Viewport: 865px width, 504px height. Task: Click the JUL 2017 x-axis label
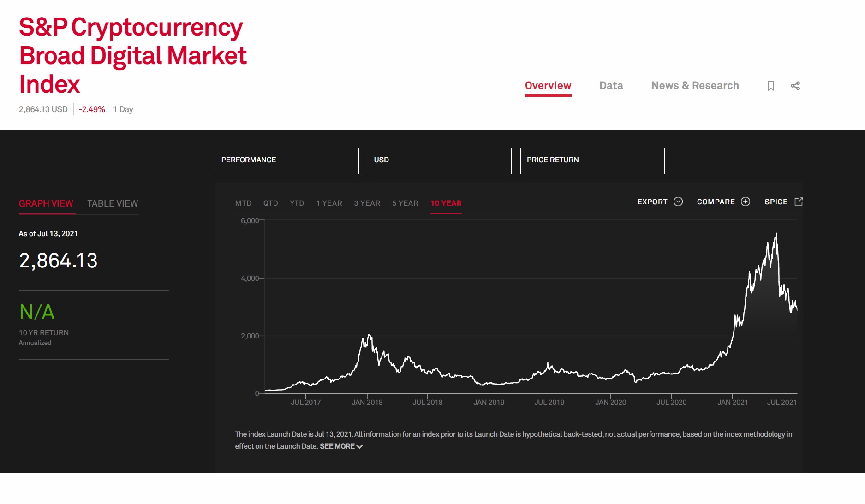point(306,403)
